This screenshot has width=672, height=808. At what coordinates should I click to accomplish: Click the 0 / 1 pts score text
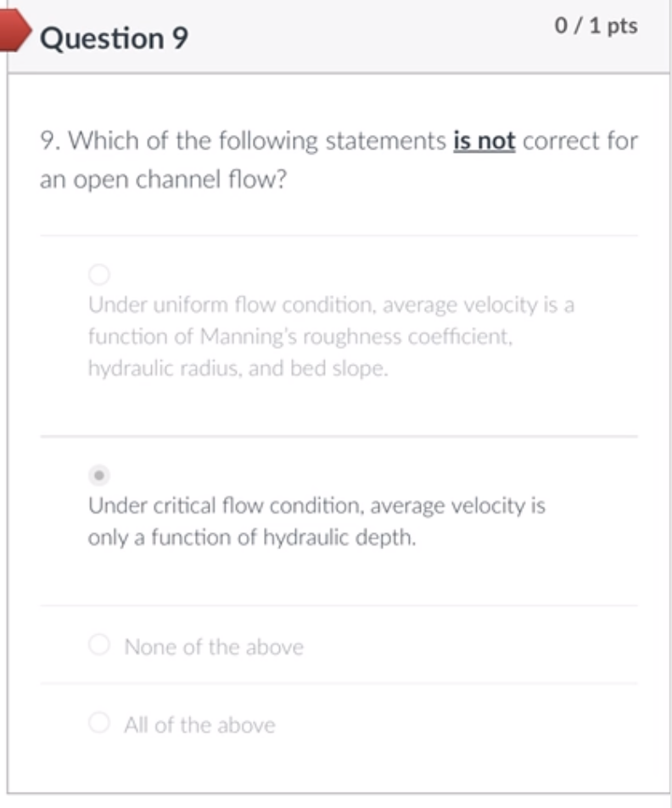(x=596, y=26)
